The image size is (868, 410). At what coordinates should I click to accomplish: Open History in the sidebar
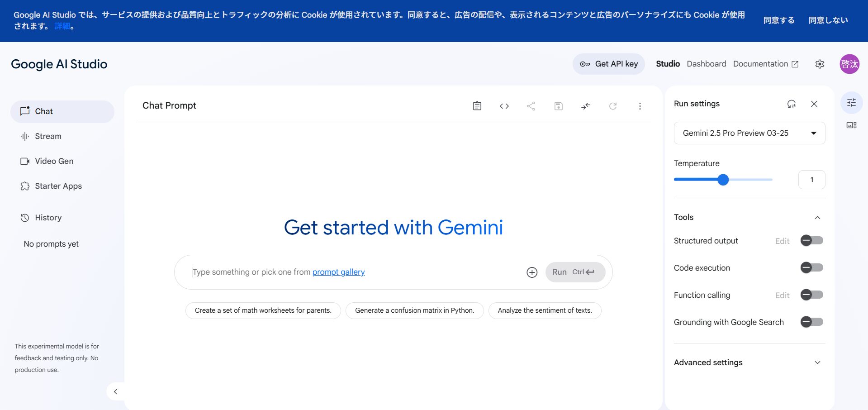pyautogui.click(x=62, y=218)
